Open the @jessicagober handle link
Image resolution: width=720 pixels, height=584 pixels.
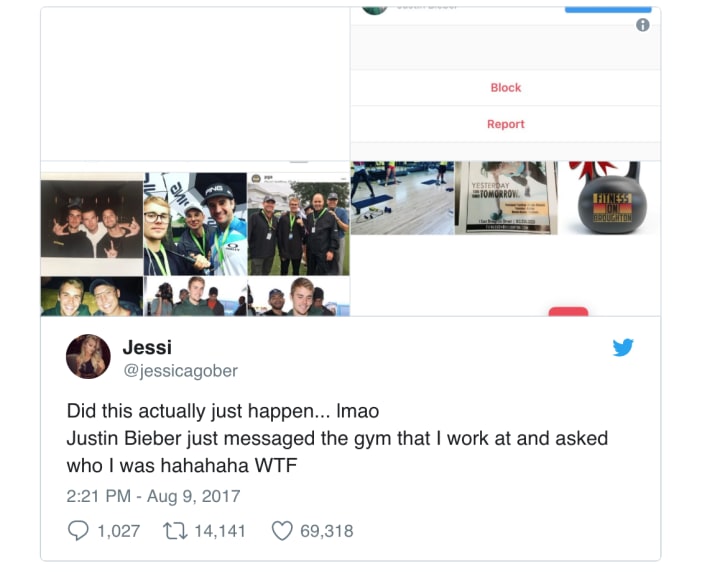pos(180,371)
